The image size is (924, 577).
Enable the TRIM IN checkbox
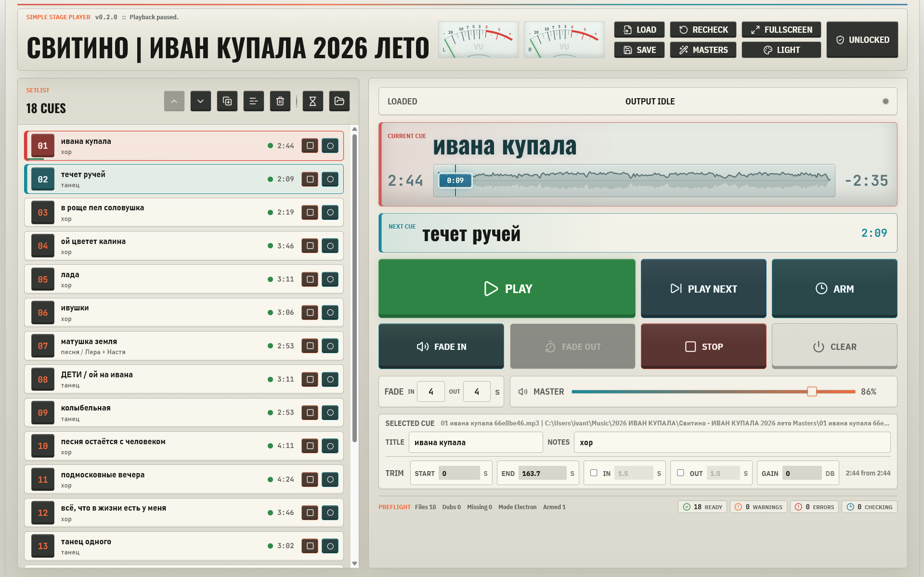pyautogui.click(x=594, y=473)
